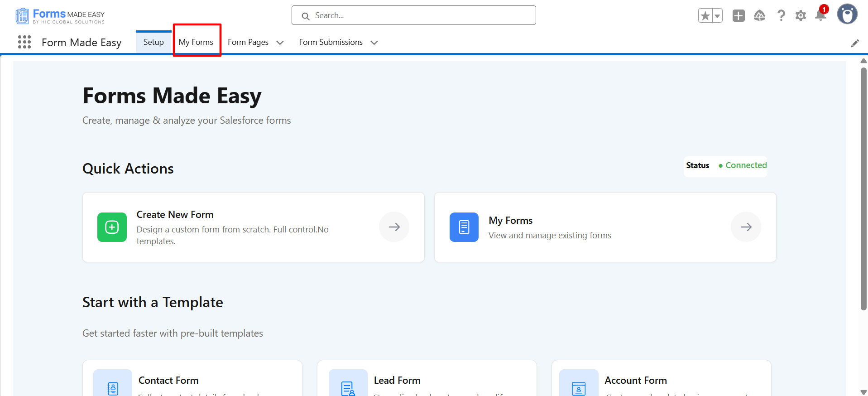
Task: Click the Lead Form template icon
Action: [x=348, y=383]
